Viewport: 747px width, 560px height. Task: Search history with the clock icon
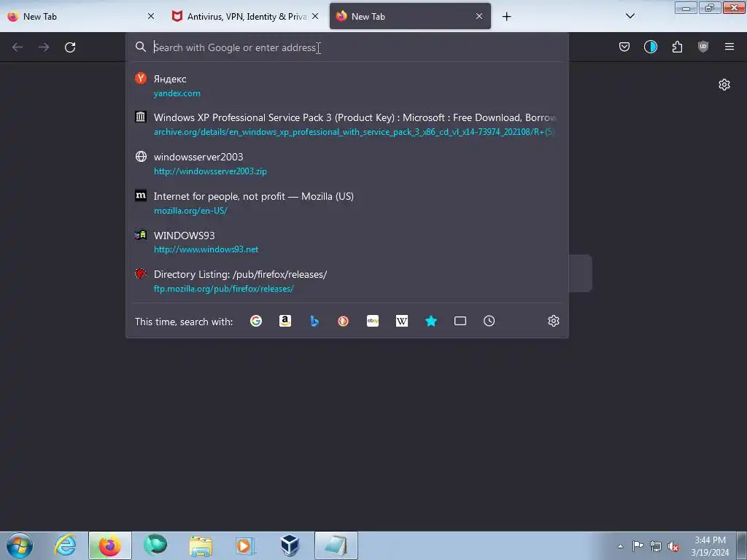489,321
